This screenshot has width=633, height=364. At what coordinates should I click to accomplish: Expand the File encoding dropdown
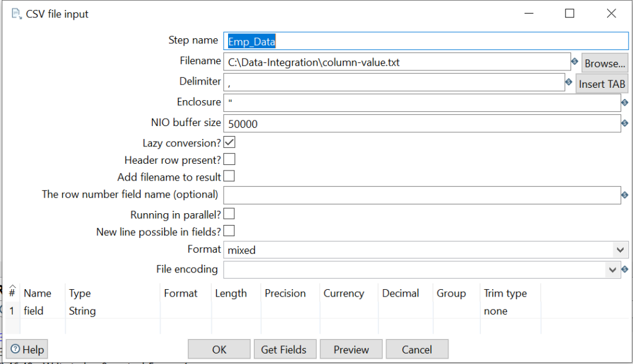pyautogui.click(x=612, y=269)
